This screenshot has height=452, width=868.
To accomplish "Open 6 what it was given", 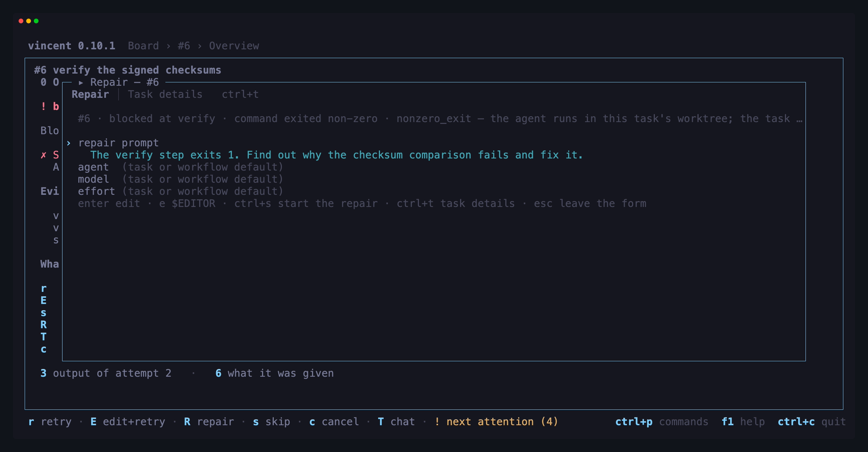I will pos(275,373).
